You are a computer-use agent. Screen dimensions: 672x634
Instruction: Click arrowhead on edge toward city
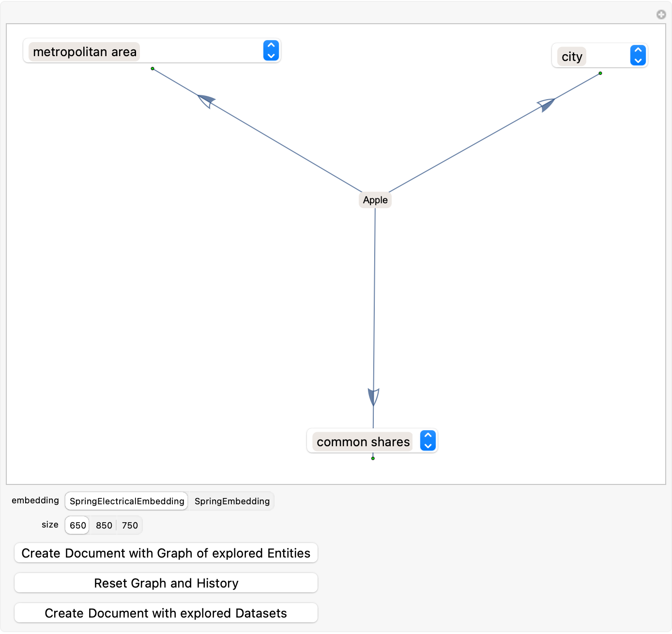click(x=546, y=104)
